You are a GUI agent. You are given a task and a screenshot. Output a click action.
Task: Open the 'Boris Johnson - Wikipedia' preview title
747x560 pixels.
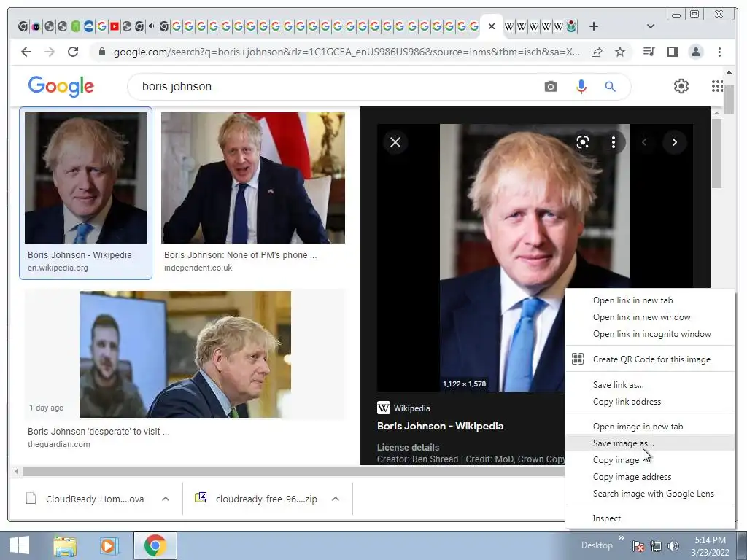pos(440,426)
